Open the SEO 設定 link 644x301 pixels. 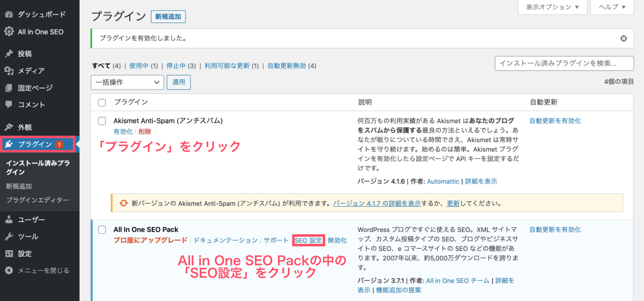tap(308, 240)
